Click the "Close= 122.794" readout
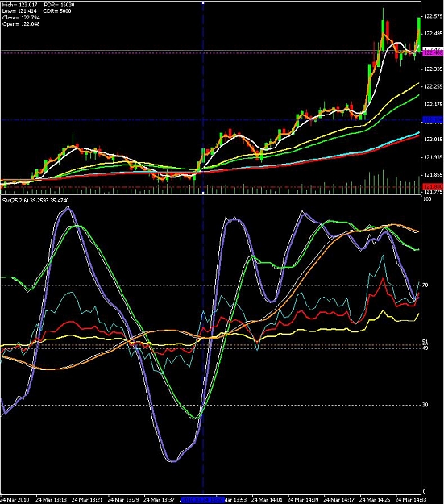 tap(21, 18)
